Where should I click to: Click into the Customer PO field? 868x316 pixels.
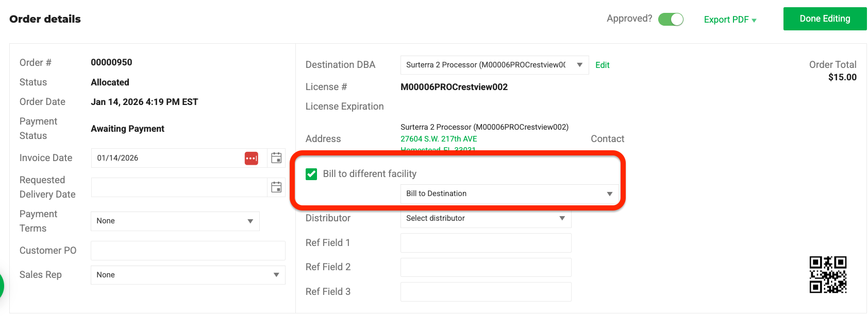point(188,251)
